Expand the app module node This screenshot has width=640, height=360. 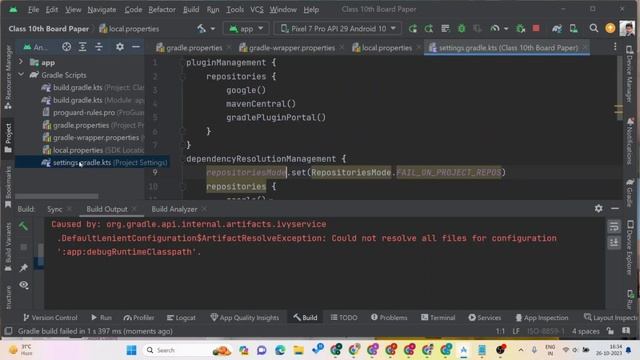21,62
